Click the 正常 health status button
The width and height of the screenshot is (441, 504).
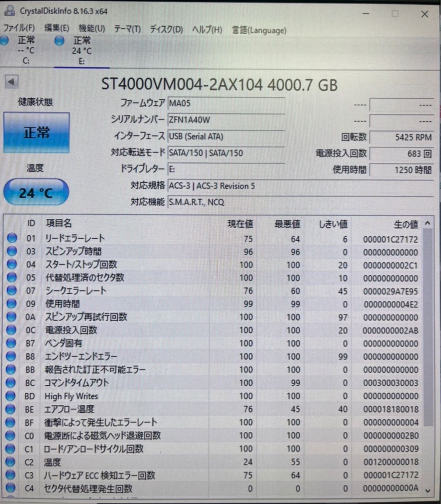[x=37, y=133]
